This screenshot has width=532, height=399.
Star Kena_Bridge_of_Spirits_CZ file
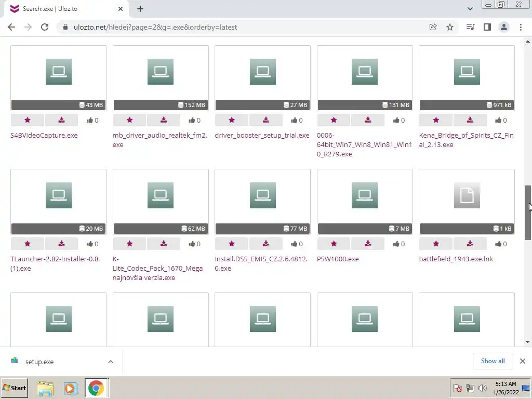436,120
